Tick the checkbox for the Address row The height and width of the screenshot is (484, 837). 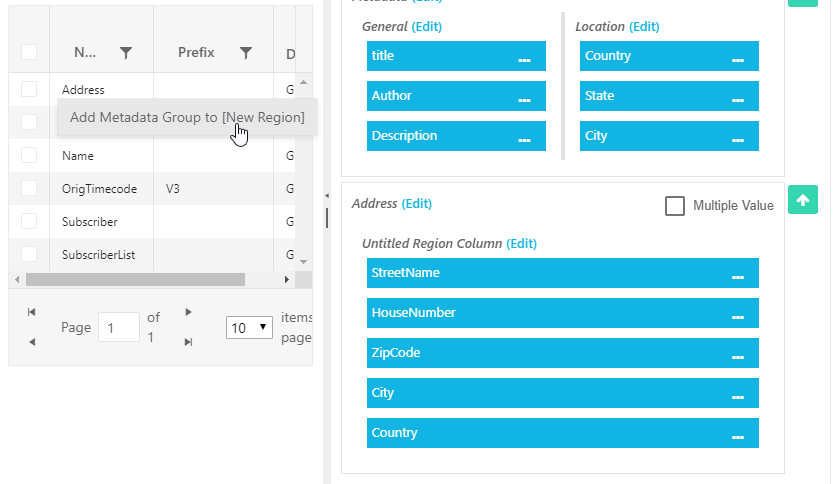click(x=29, y=89)
